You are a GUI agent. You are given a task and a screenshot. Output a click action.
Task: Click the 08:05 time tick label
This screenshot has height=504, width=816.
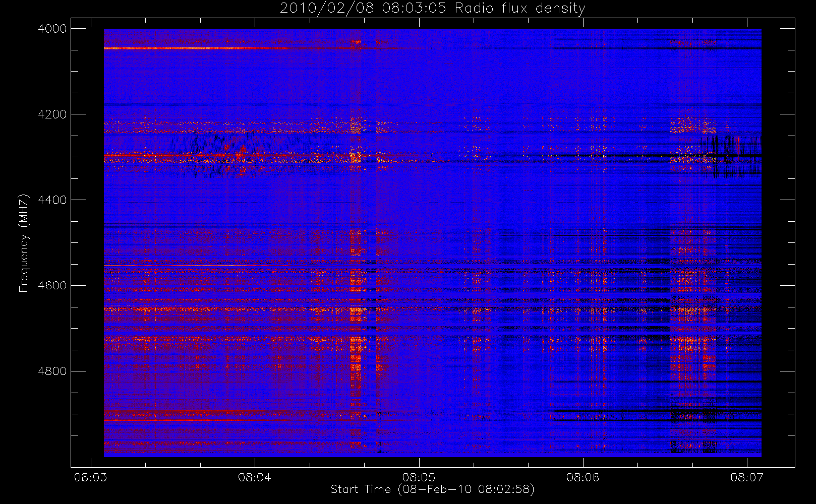(419, 477)
